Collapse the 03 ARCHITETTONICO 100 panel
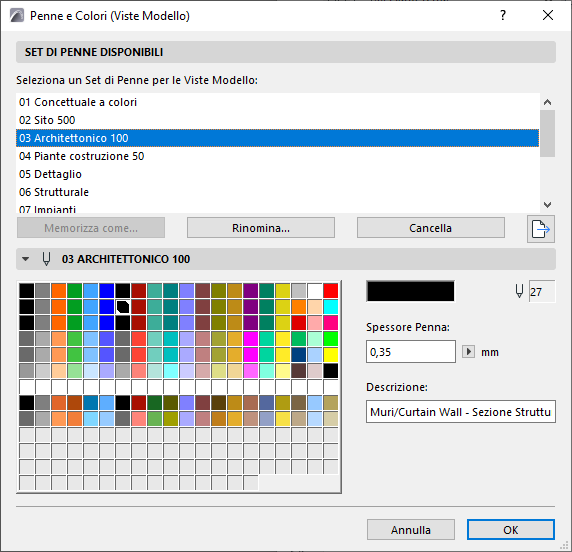 tap(25, 259)
